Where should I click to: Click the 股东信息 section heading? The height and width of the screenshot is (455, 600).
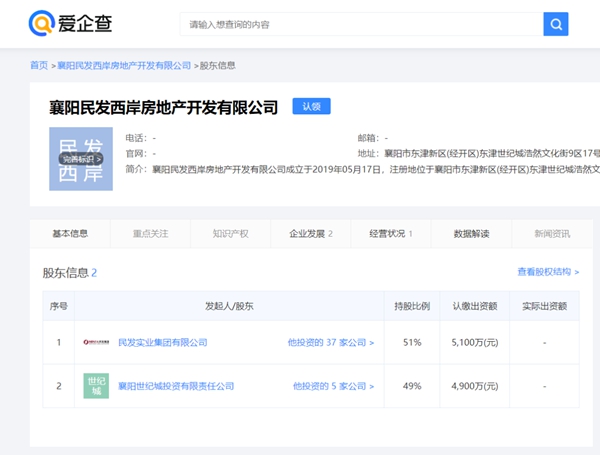click(x=70, y=273)
